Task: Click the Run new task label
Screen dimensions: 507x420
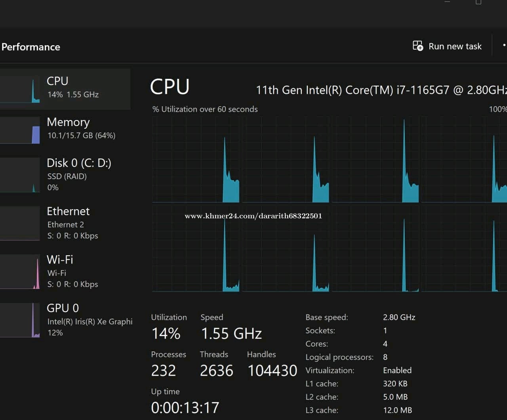Action: click(455, 46)
